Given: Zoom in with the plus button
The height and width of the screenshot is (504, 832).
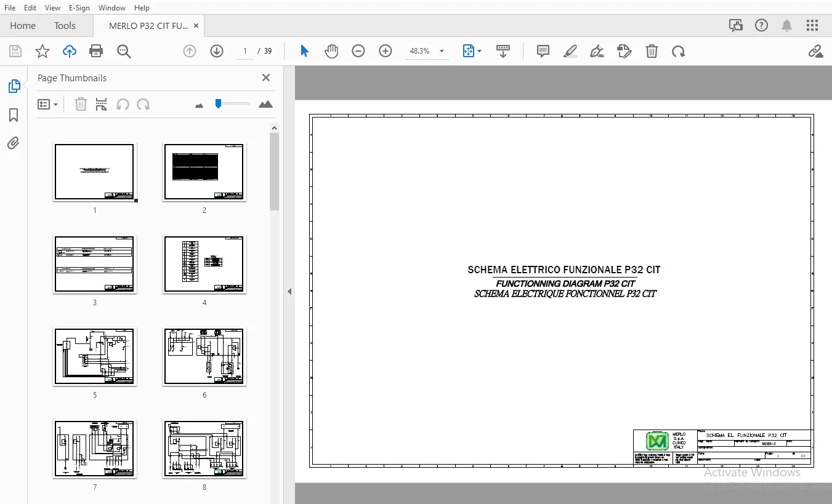Looking at the screenshot, I should pyautogui.click(x=386, y=51).
